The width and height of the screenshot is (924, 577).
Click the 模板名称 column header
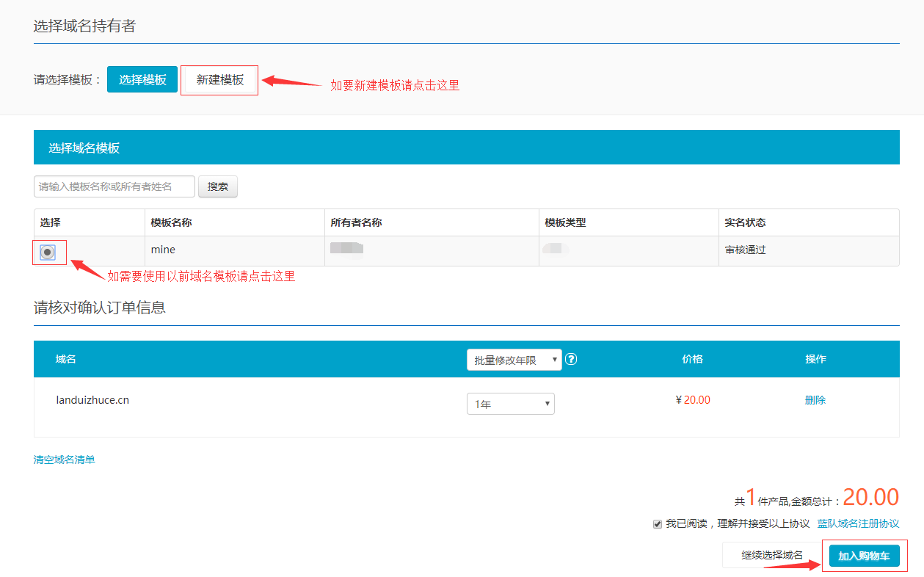tap(171, 222)
